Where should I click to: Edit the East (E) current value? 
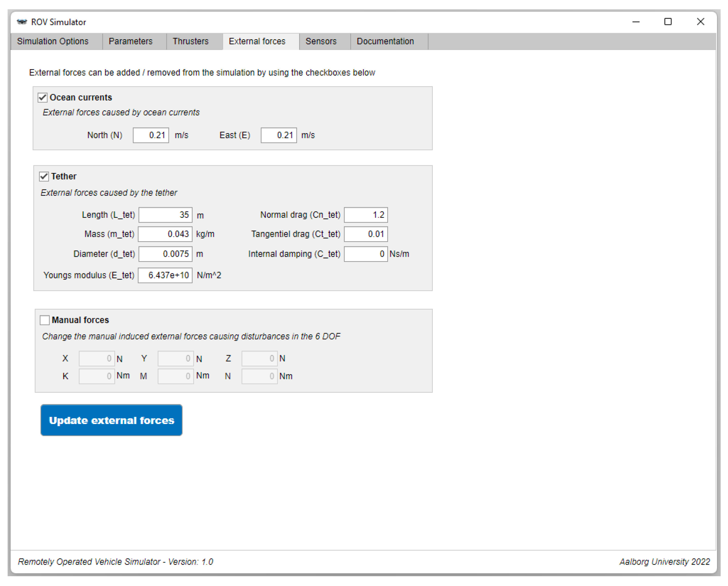coord(279,135)
